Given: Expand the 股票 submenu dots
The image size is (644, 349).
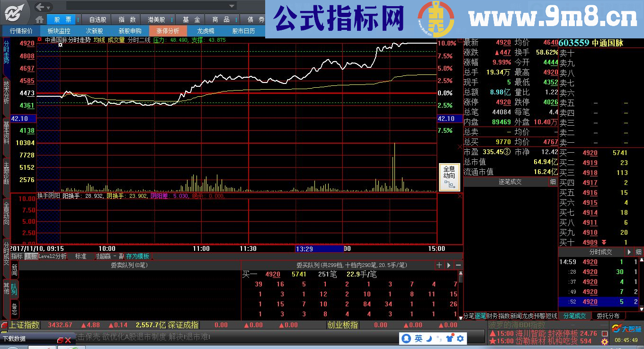Looking at the screenshot, I should pyautogui.click(x=78, y=19).
